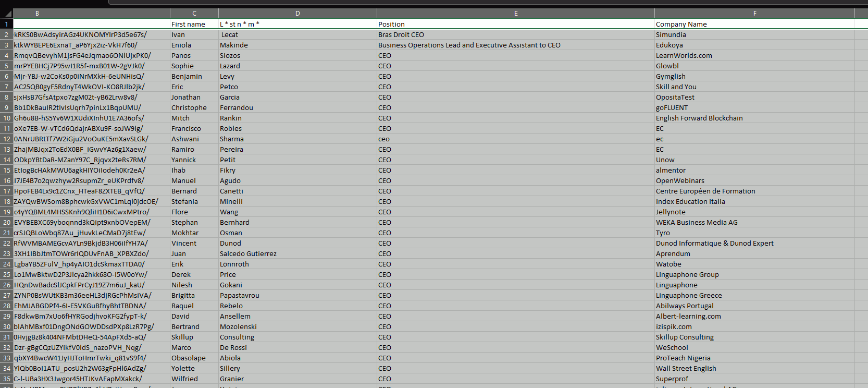The width and height of the screenshot is (868, 388).
Task: Click the 'Sharma' last name cell
Action: [x=297, y=139]
